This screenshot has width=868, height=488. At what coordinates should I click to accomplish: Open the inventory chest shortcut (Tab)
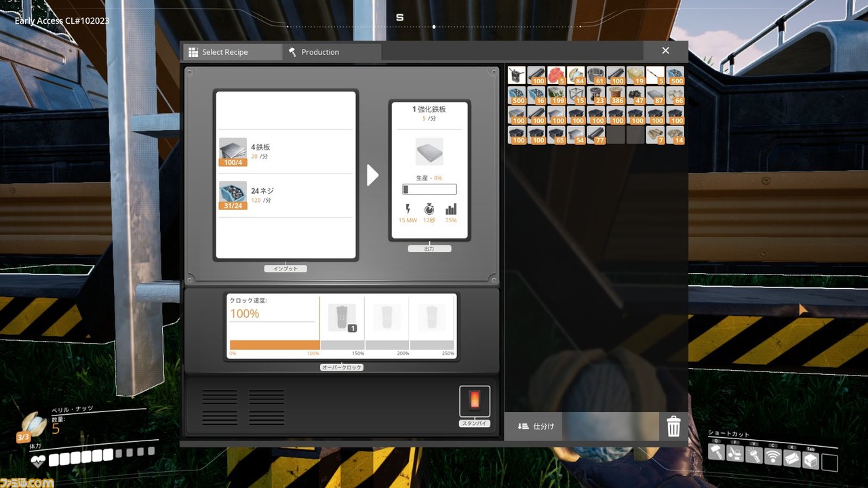click(810, 460)
